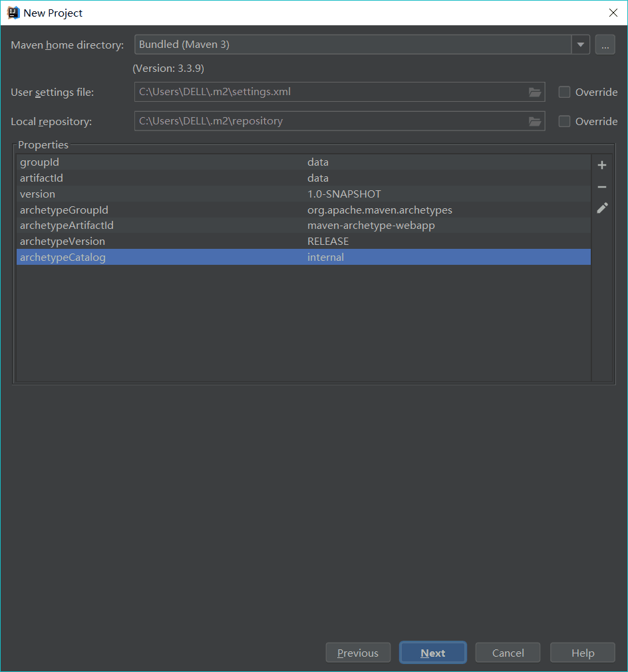
Task: Click the value org.apache.maven.archetypes
Action: pyautogui.click(x=380, y=210)
